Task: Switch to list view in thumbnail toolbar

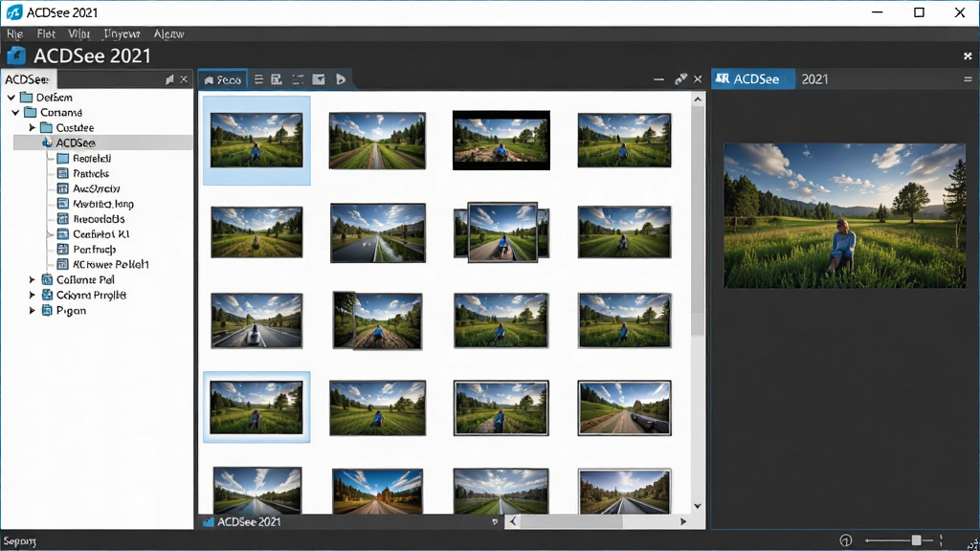Action: tap(258, 79)
